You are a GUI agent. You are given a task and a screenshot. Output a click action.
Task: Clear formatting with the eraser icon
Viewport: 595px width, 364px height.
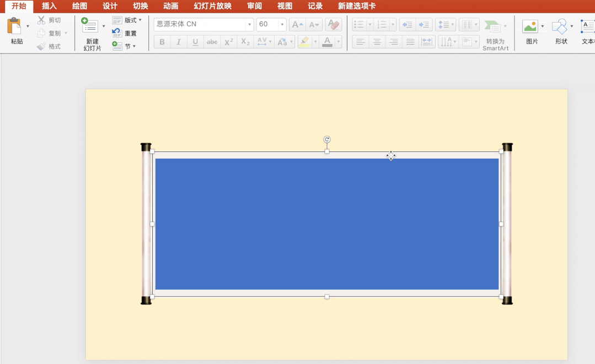[334, 25]
